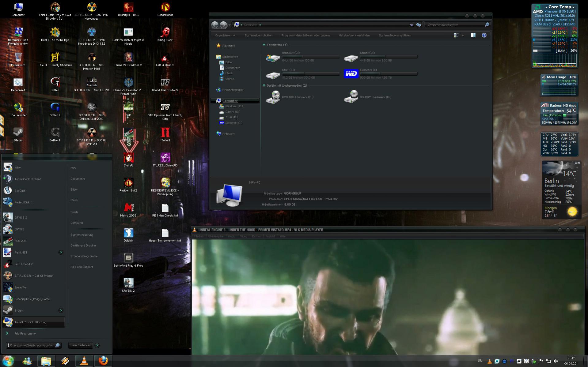Collapse the Geräte mit Wechselmedien (2) group
This screenshot has height=367, width=588.
tap(264, 86)
